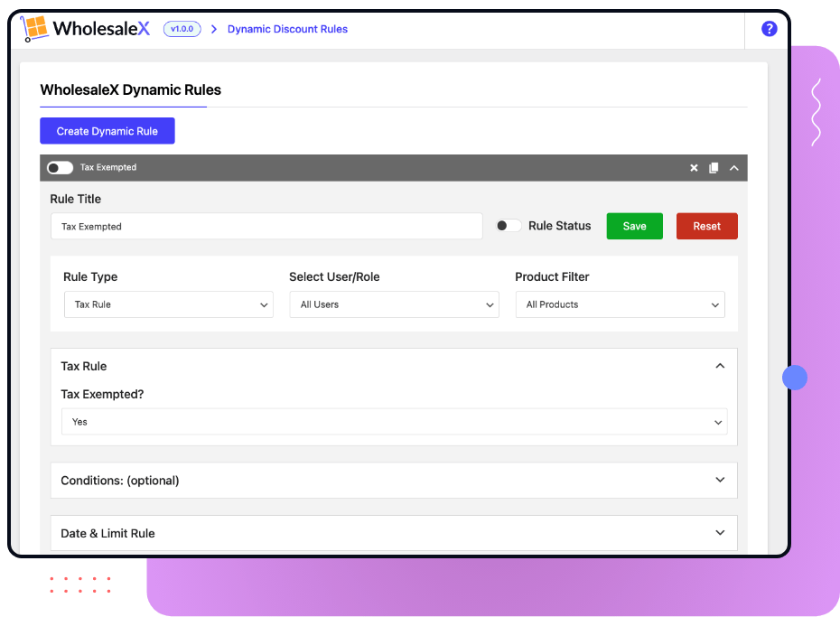
Task: Expand the Conditions (optional) section
Action: pyautogui.click(x=394, y=481)
